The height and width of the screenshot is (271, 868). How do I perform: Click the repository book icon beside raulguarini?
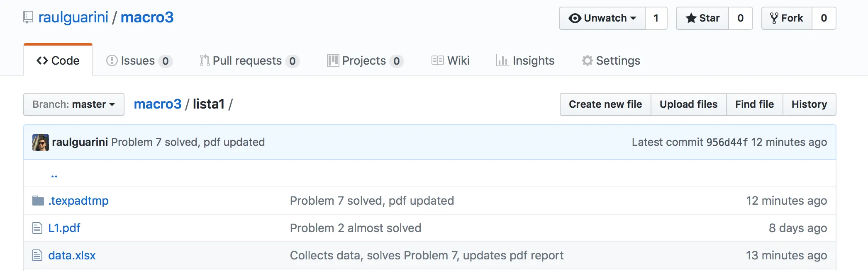click(x=28, y=17)
